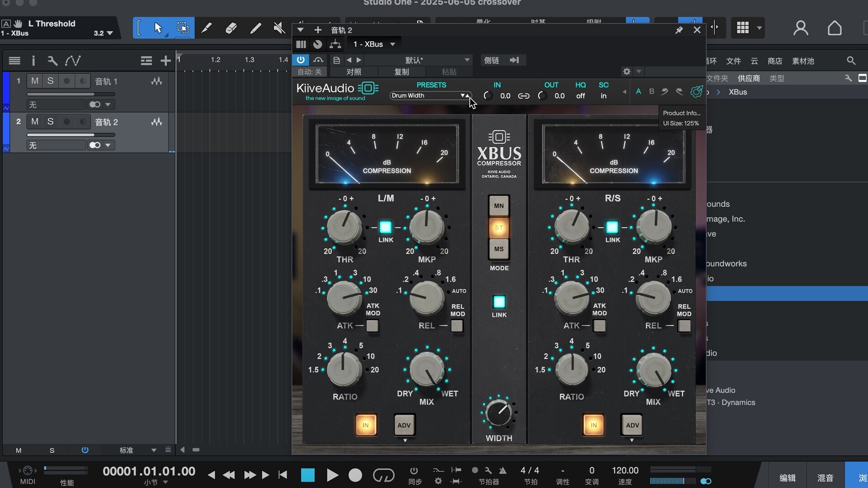Image resolution: width=868 pixels, height=488 pixels.
Task: Open the user account icon
Action: [801, 28]
